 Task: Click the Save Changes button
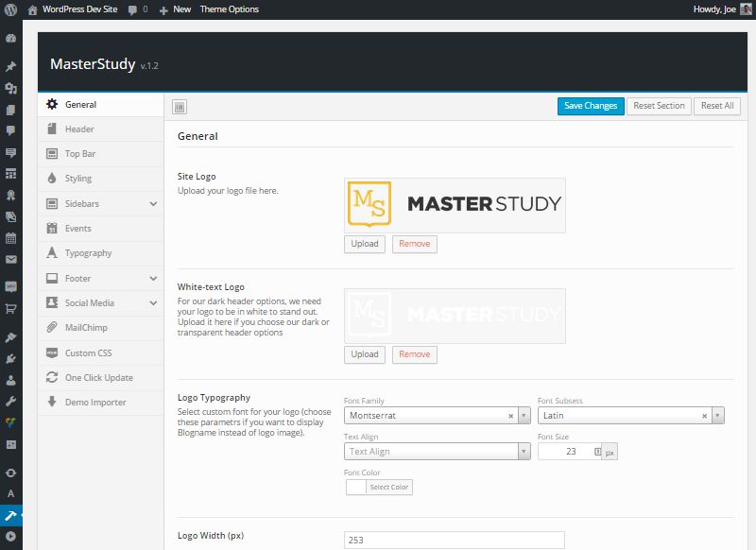click(591, 106)
